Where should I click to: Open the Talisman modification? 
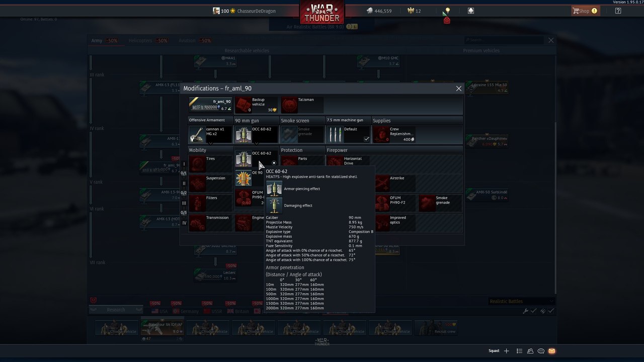click(x=302, y=105)
